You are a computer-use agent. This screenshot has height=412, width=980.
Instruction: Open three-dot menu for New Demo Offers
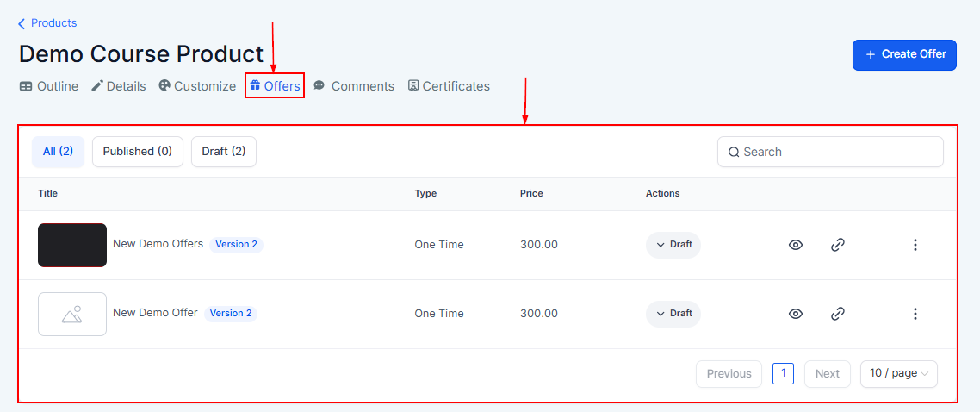tap(915, 245)
